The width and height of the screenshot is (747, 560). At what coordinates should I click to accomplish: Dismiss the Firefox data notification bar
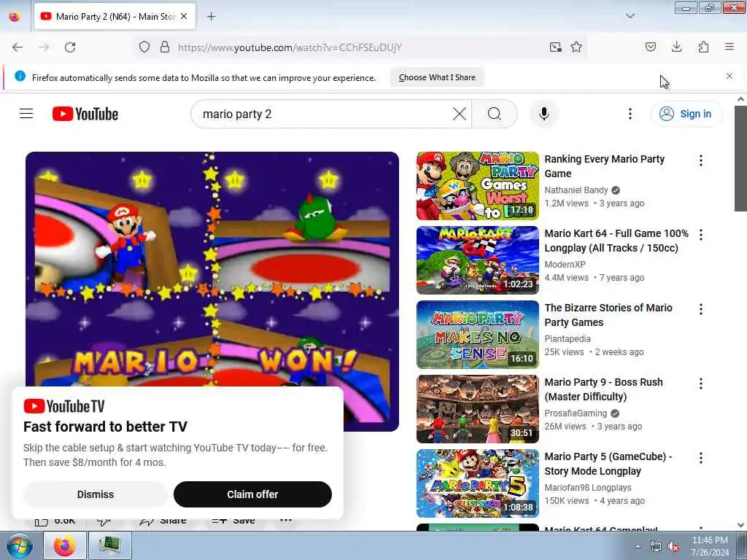click(x=729, y=76)
